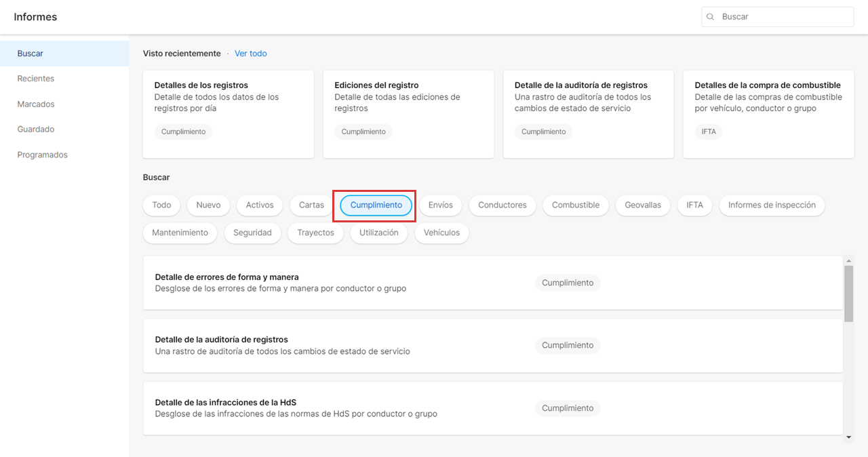Select the Geovallas filter
Viewport: 868px width, 457px height.
[642, 205]
